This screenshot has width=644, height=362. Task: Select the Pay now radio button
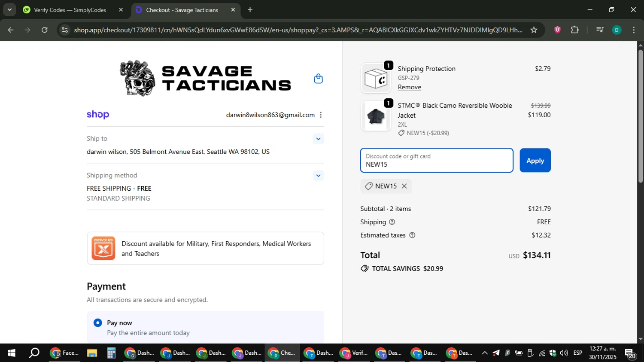tap(98, 322)
